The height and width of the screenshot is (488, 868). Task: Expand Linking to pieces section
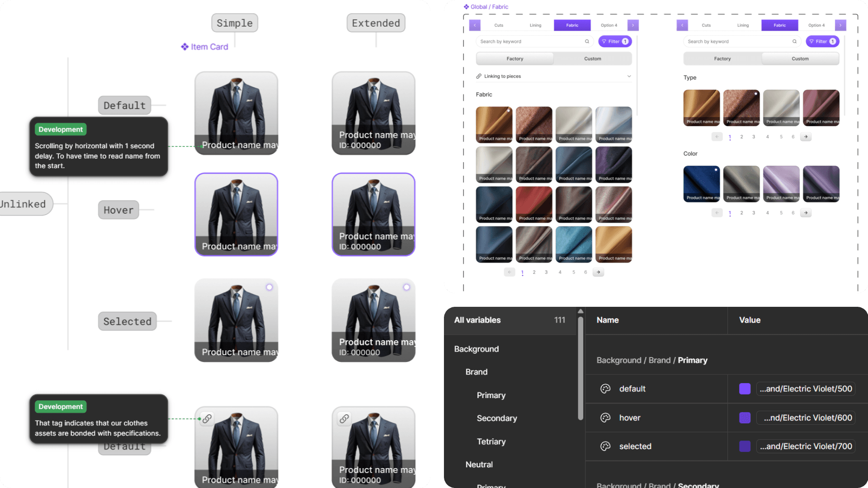[629, 76]
